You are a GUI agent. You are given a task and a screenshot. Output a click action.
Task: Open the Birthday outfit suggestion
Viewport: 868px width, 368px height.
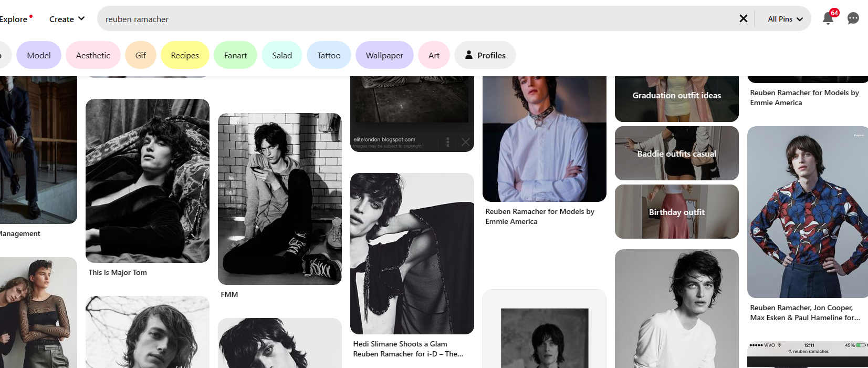tap(677, 212)
